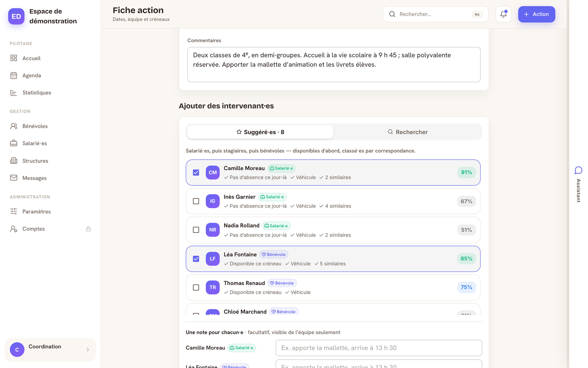
Task: Click the CM avatar of Camille Moreau
Action: click(213, 172)
